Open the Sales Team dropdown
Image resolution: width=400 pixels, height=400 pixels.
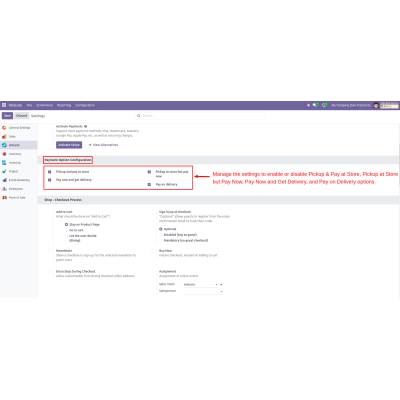pyautogui.click(x=201, y=285)
